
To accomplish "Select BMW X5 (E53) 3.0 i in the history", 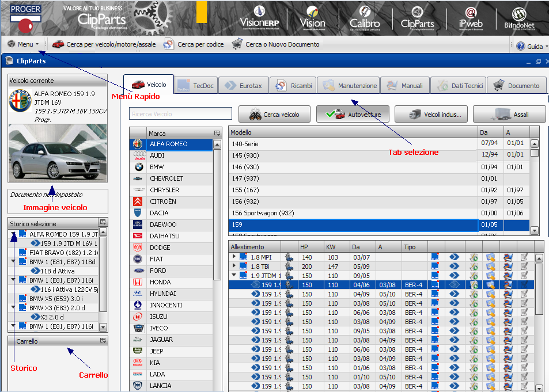I will point(58,299).
